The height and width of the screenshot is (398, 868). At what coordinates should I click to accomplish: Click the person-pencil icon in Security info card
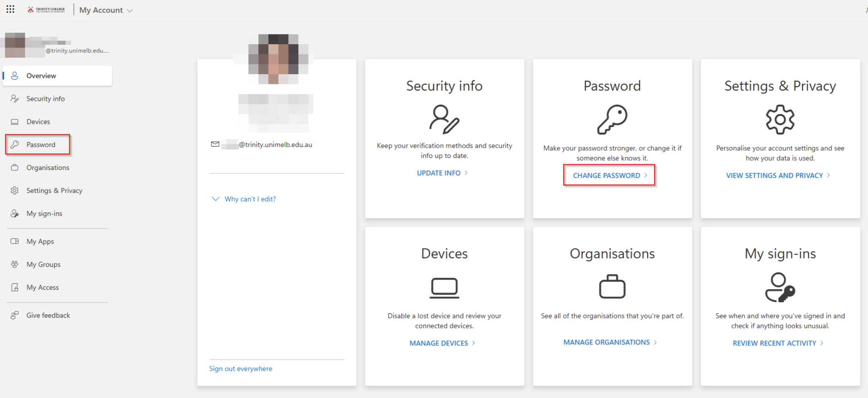click(444, 119)
